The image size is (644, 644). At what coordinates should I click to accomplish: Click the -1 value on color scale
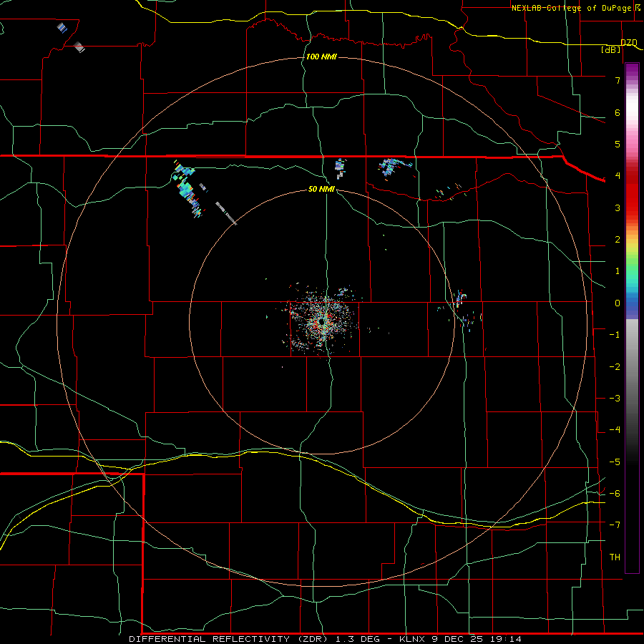(615, 335)
